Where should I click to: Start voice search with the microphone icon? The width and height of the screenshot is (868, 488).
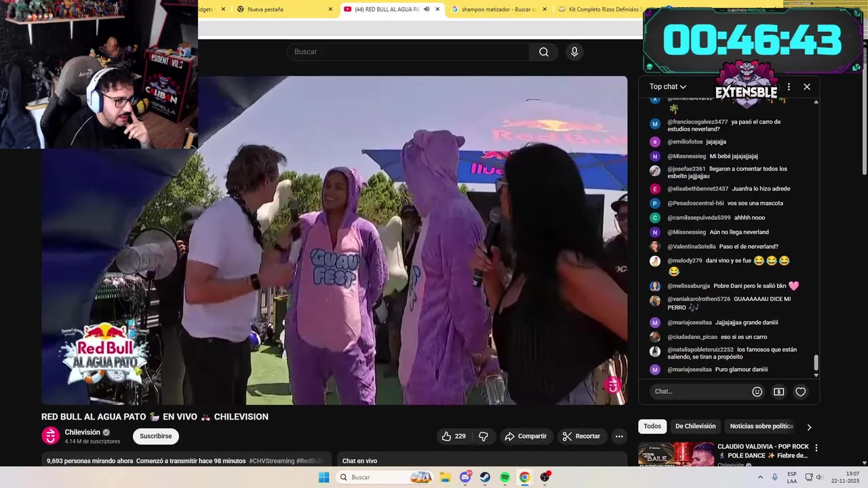tap(574, 52)
